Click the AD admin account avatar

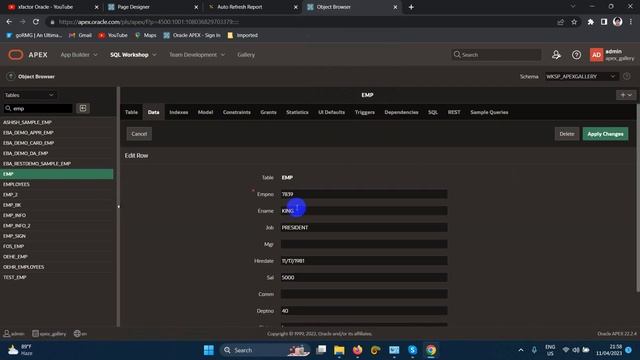click(x=596, y=55)
